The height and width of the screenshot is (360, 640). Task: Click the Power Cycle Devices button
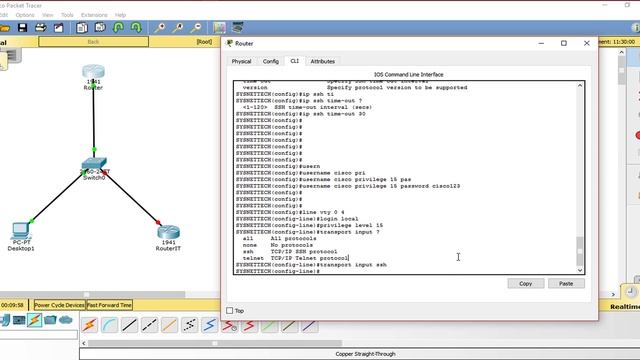pyautogui.click(x=60, y=305)
